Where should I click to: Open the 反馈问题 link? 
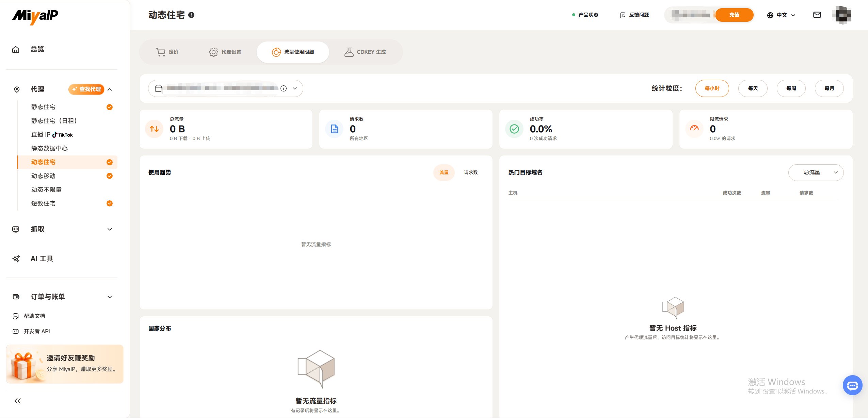[x=634, y=15]
